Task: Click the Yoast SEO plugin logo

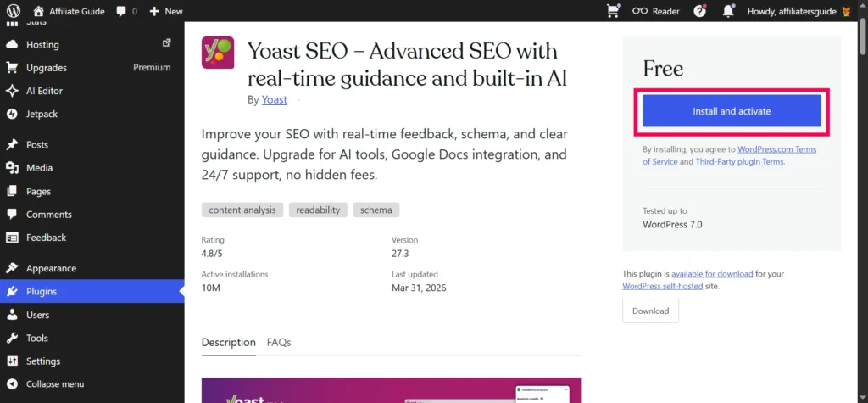Action: (x=218, y=53)
